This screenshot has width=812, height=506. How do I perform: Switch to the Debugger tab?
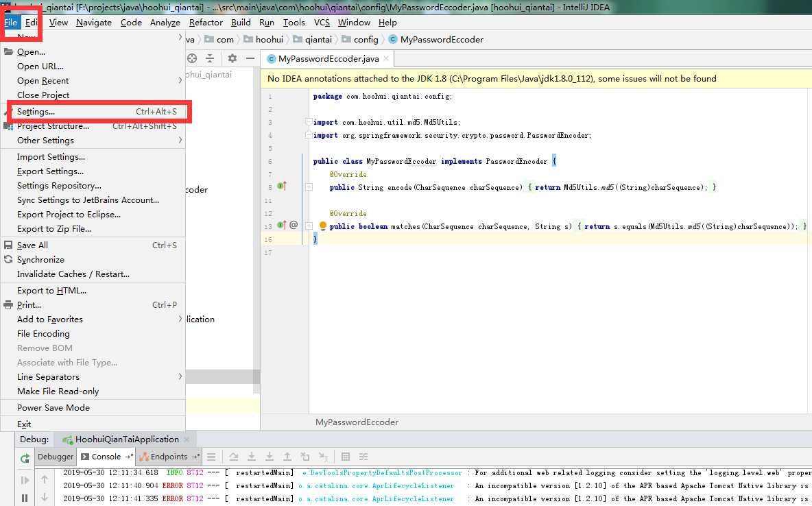pyautogui.click(x=55, y=457)
